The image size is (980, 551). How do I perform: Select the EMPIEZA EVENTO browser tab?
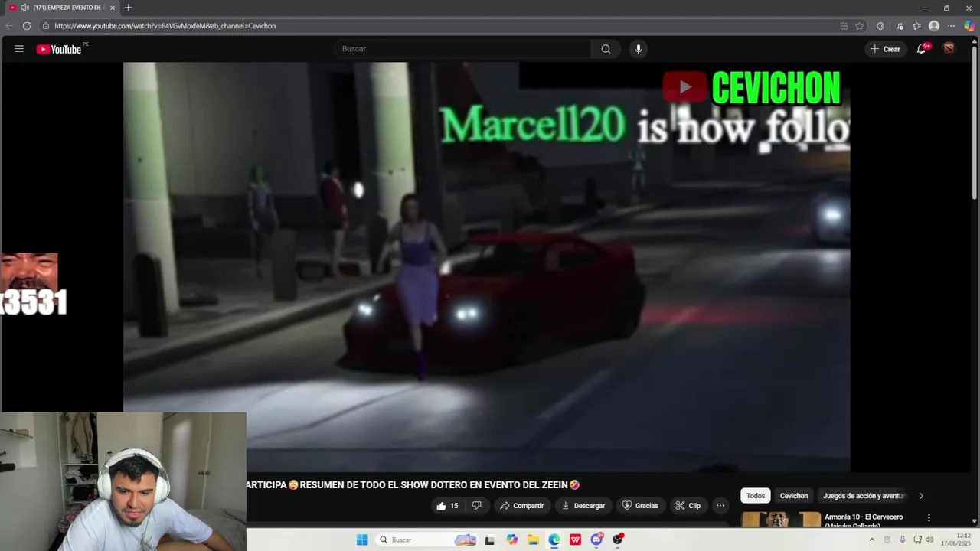(63, 8)
